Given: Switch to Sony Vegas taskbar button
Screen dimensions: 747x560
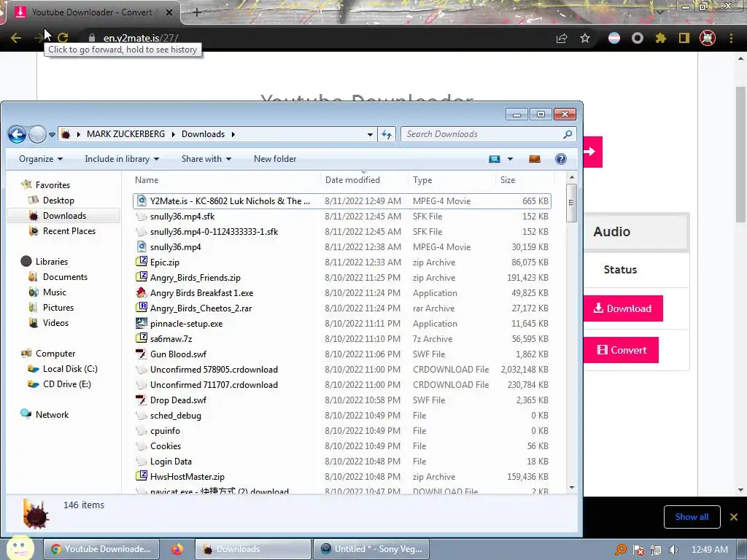Looking at the screenshot, I should click(x=371, y=549).
